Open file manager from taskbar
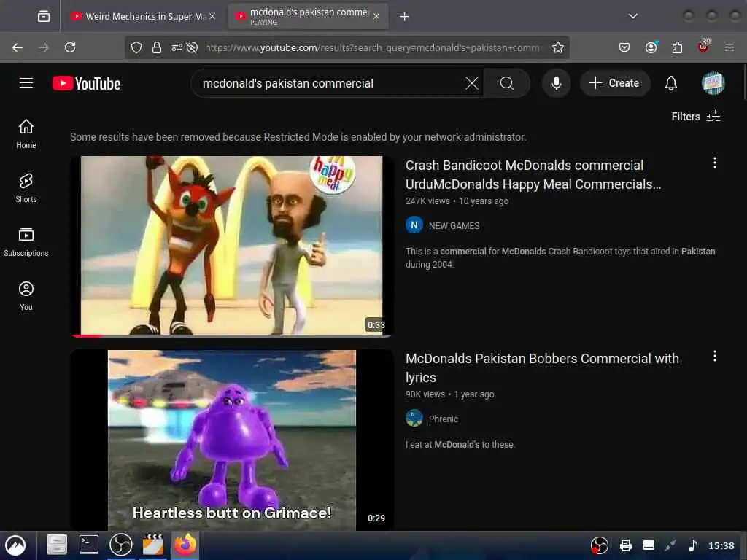Viewport: 747px width, 560px height. pyautogui.click(x=56, y=545)
